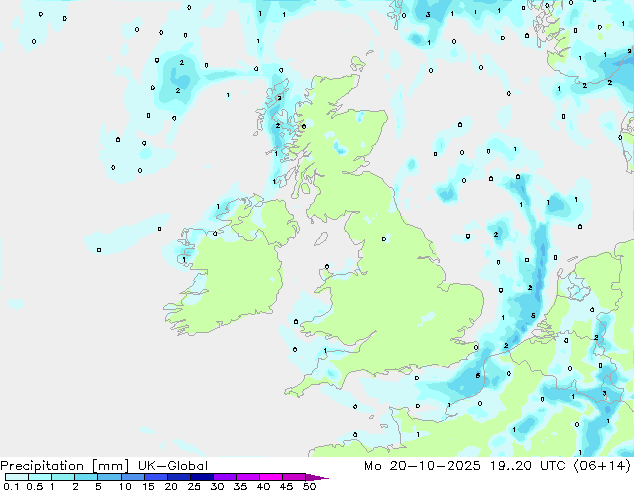Click the legend arrow tip beyond 50
This screenshot has width=634, height=490.
pos(317,477)
